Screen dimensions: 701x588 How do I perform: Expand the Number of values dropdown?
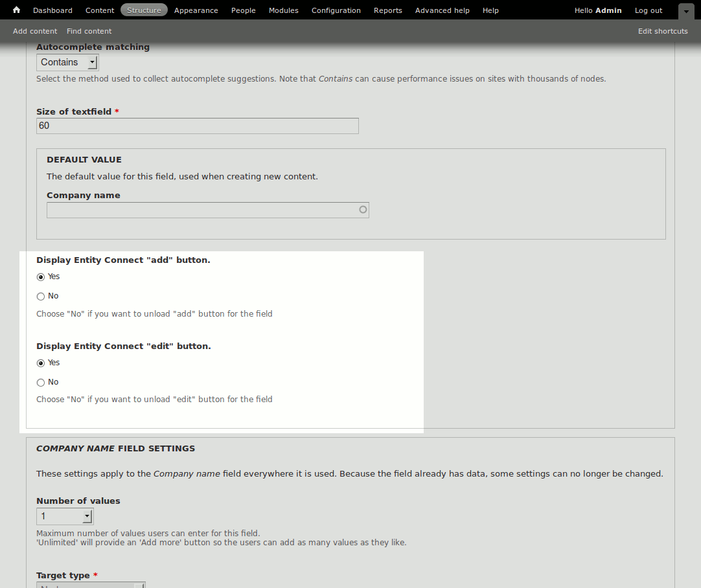[65, 516]
